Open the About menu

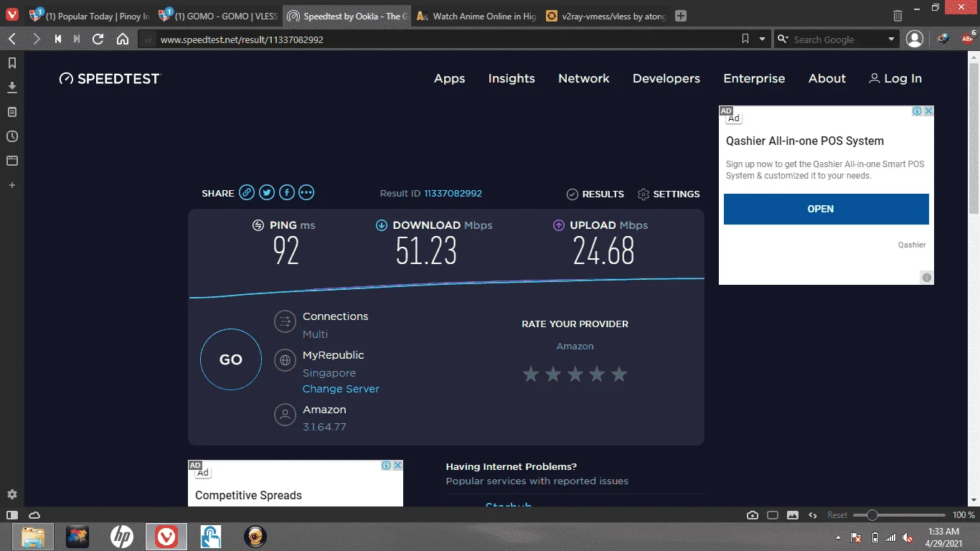click(x=827, y=78)
